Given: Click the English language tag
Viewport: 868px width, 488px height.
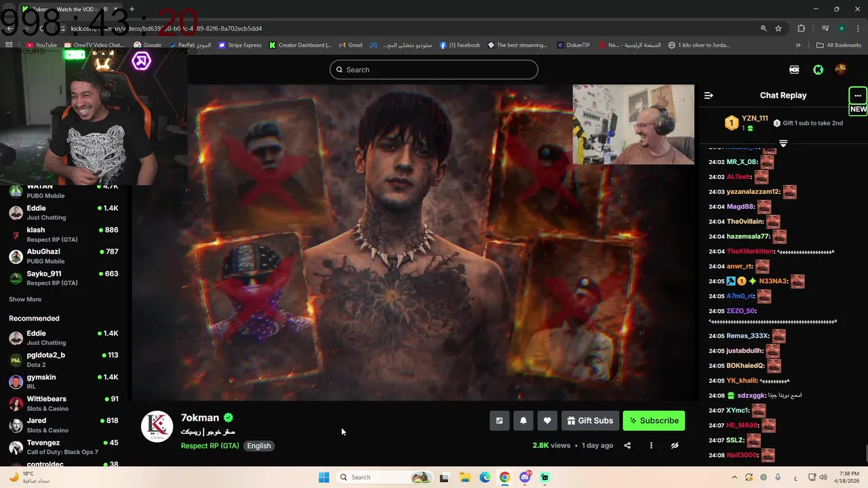Looking at the screenshot, I should (x=259, y=445).
